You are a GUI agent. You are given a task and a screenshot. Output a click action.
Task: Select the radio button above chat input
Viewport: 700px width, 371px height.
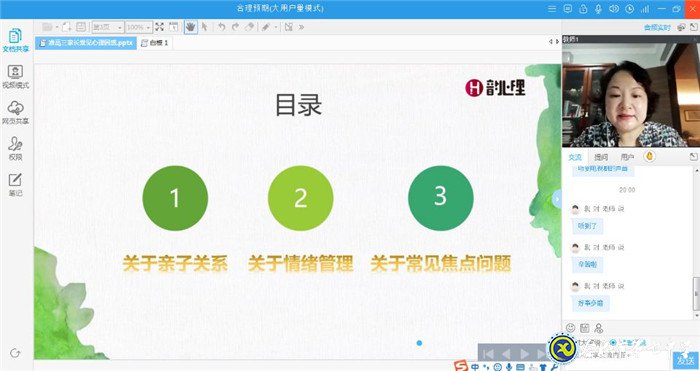pyautogui.click(x=613, y=342)
